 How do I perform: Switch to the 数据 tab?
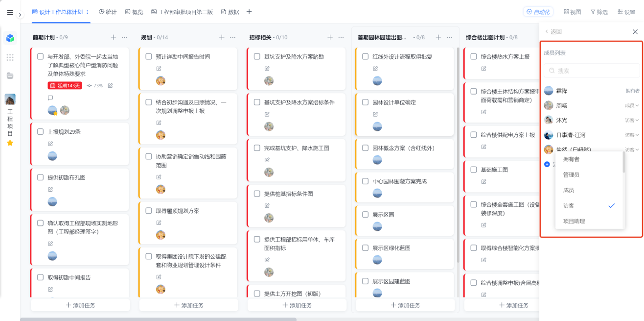tap(230, 12)
